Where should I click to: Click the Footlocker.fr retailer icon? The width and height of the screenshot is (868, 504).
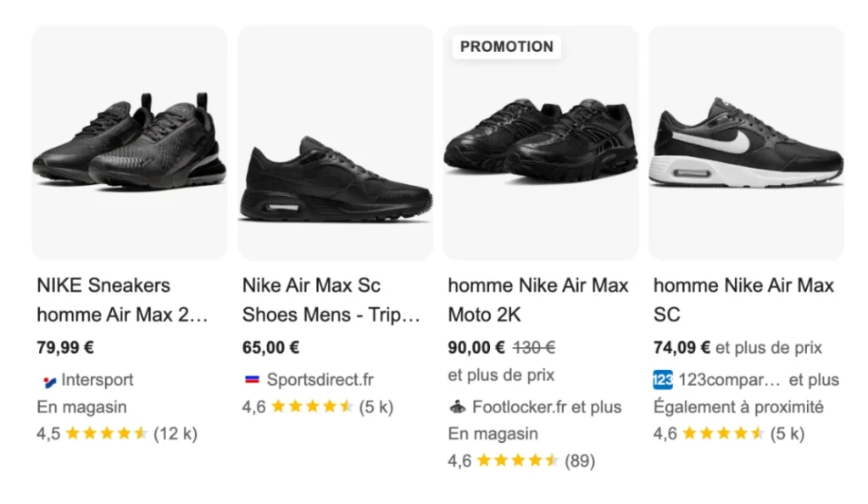459,407
